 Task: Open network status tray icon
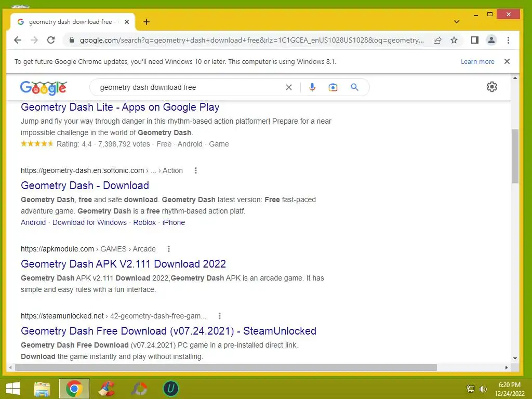(471, 389)
